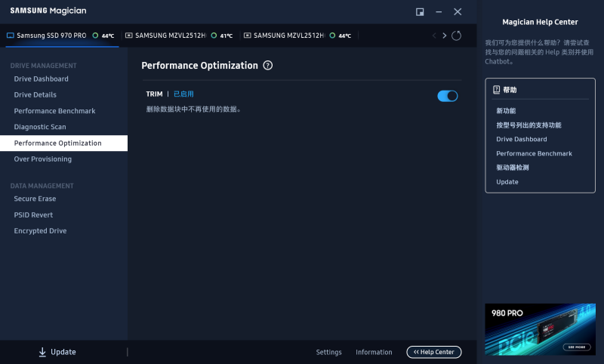Open Performance Benchmark help topic
This screenshot has height=364, width=604.
coord(534,153)
